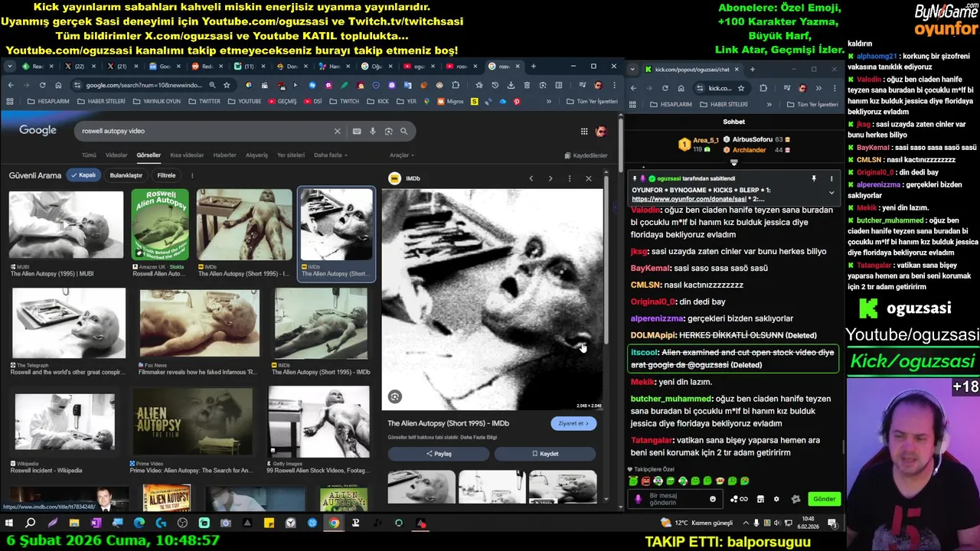Expand the pinned message chevron in Kick chat
The image size is (980, 551).
831,193
